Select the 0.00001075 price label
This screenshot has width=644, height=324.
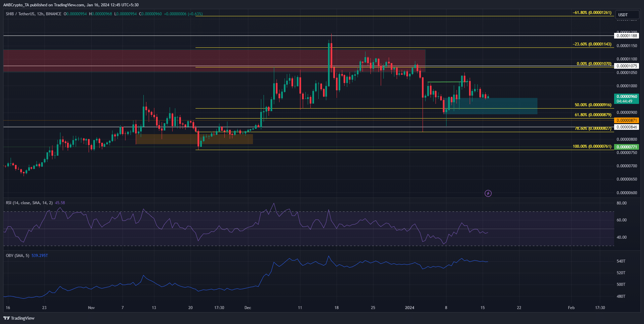[x=627, y=66]
